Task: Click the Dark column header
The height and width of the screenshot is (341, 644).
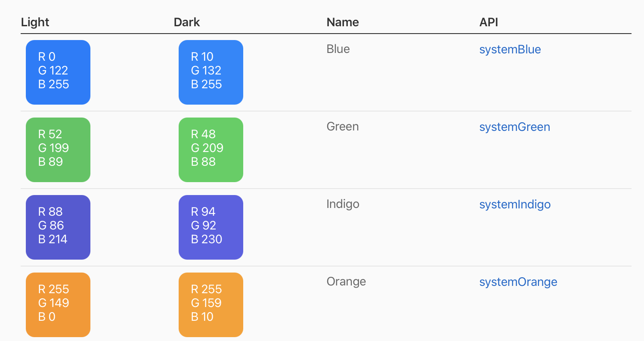Action: pyautogui.click(x=187, y=22)
